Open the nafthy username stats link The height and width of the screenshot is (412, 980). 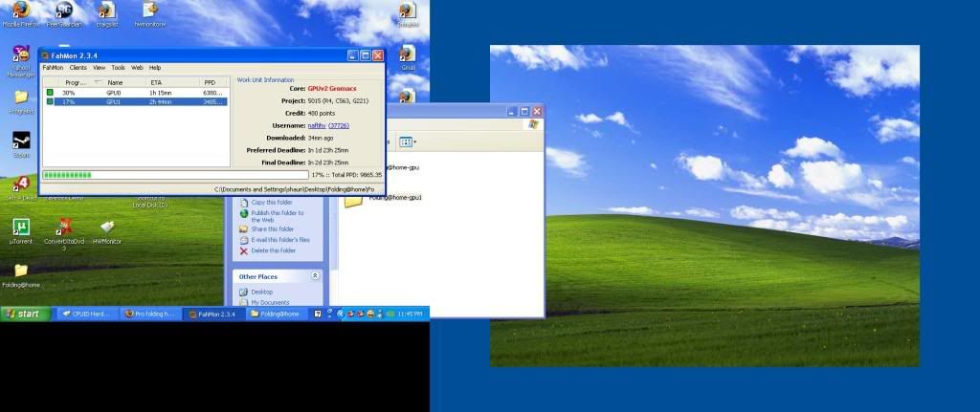point(317,125)
